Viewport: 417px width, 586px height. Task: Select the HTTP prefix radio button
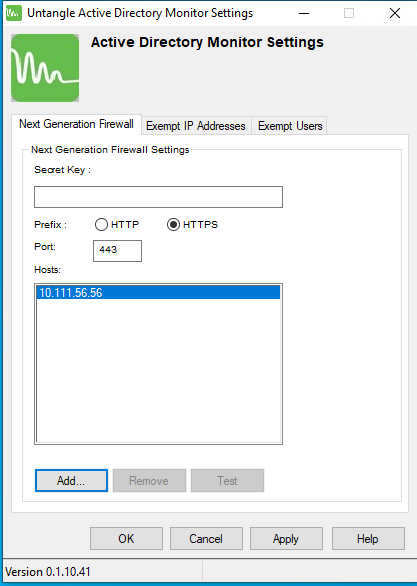[x=101, y=225]
